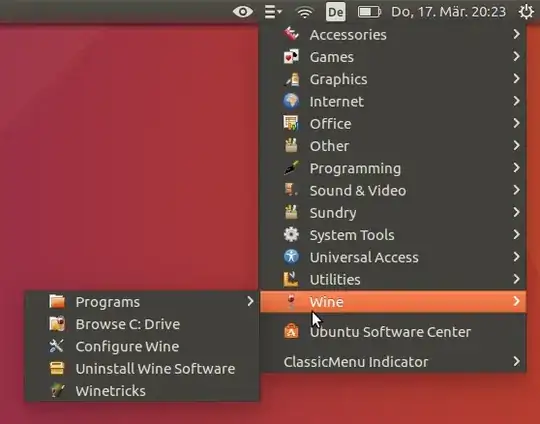Select the highlighted Wine menu entry
540x424 pixels.
[393, 301]
